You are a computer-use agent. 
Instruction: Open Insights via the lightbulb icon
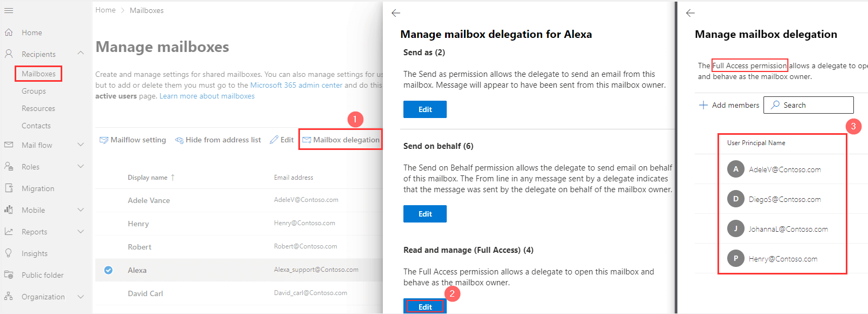pos(9,253)
